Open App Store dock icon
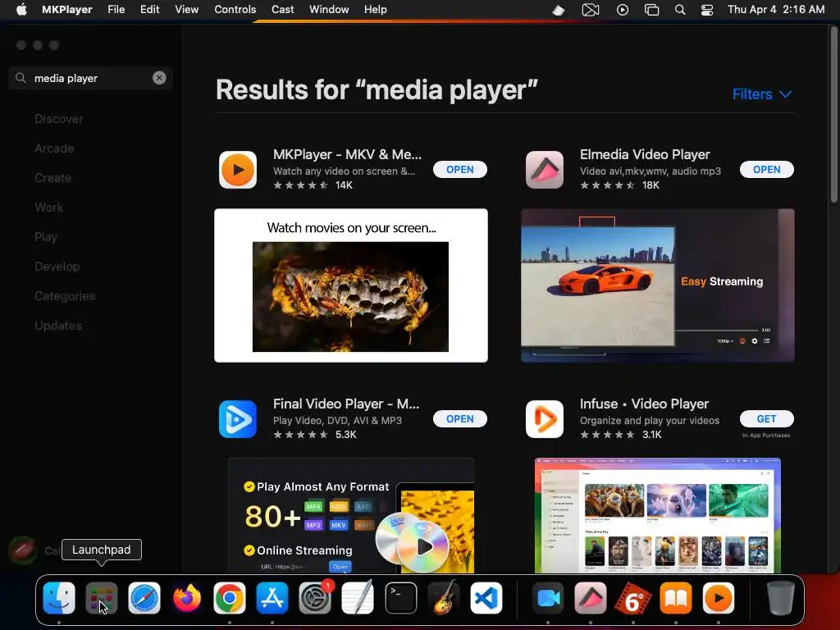The height and width of the screenshot is (630, 840). 272,598
